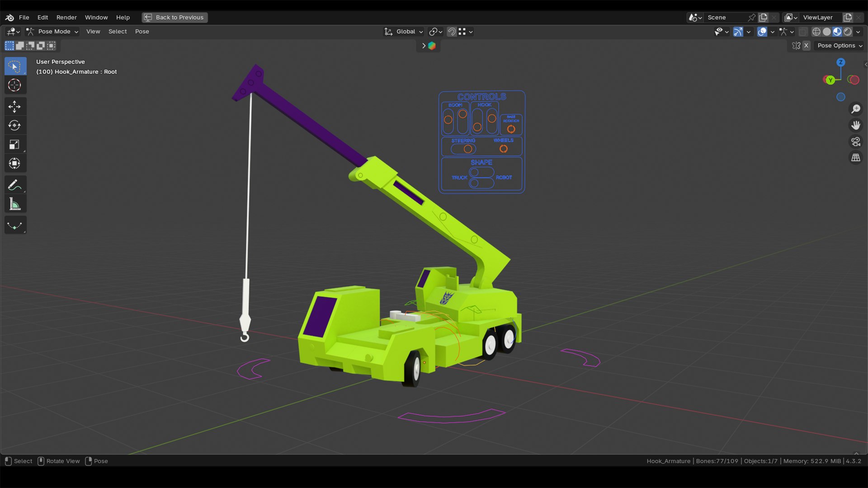
Task: Open the Help menu
Action: [123, 18]
